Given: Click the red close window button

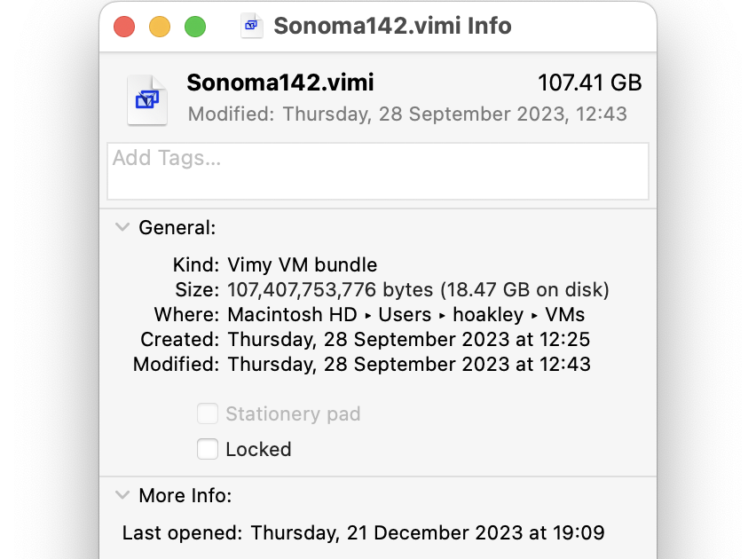Looking at the screenshot, I should 124,26.
